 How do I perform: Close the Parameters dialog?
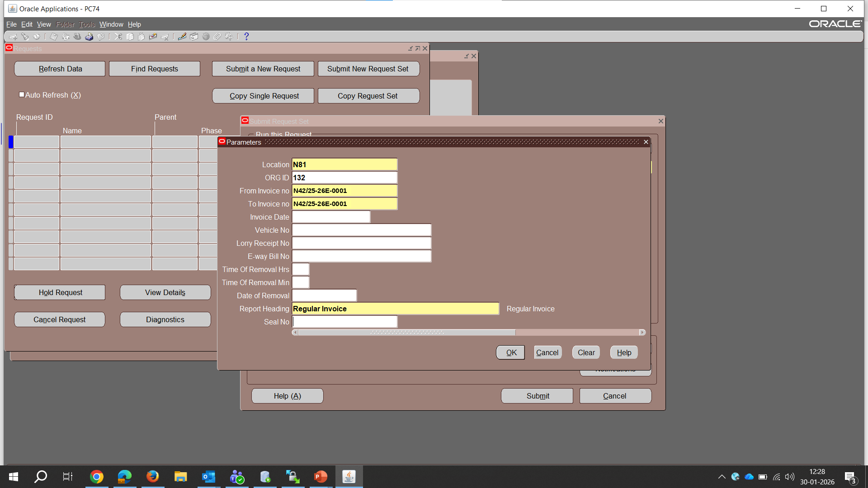click(x=646, y=142)
